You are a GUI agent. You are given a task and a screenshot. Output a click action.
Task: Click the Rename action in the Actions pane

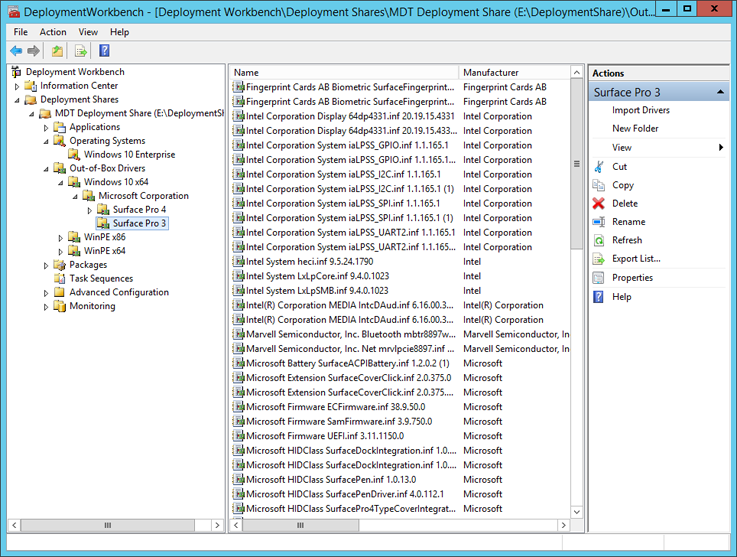[628, 222]
